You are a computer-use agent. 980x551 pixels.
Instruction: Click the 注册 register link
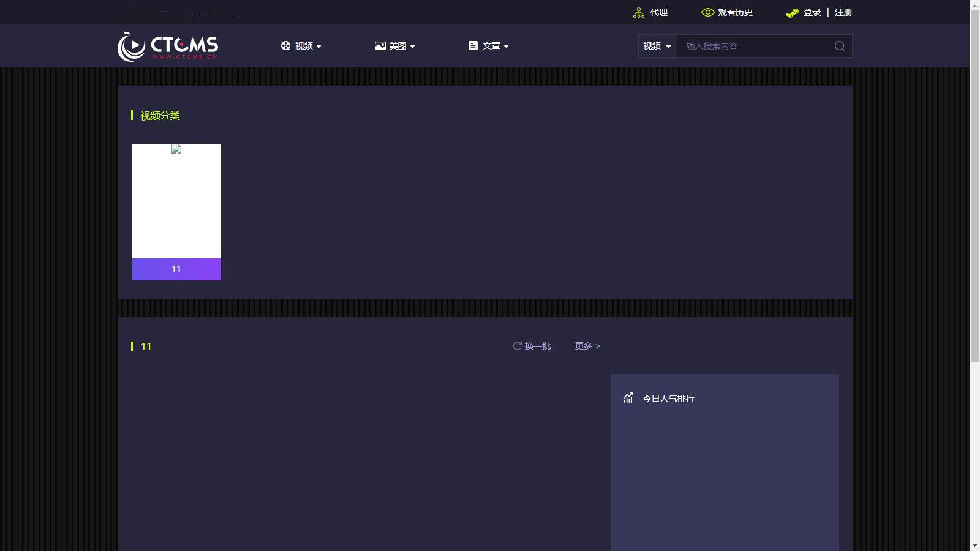843,12
